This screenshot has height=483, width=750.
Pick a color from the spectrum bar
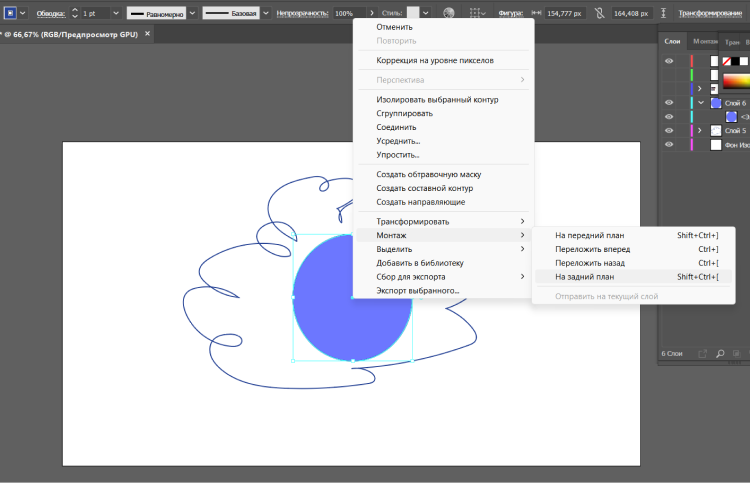[x=737, y=81]
